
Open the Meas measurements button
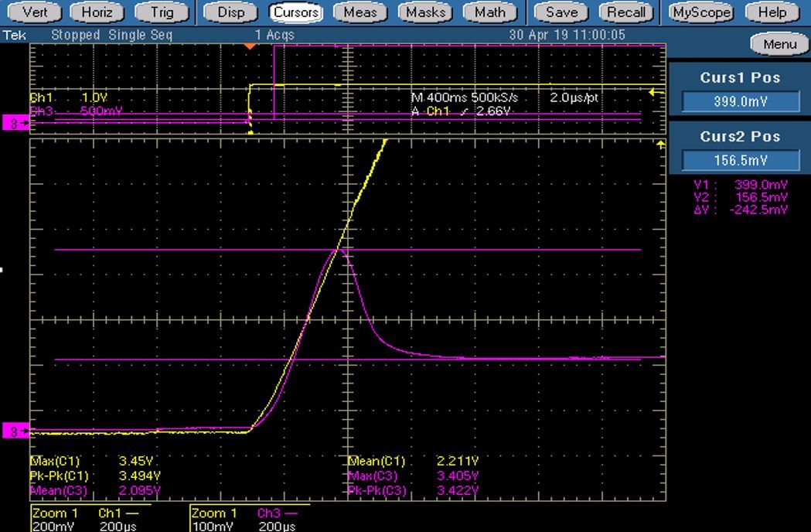pos(360,12)
